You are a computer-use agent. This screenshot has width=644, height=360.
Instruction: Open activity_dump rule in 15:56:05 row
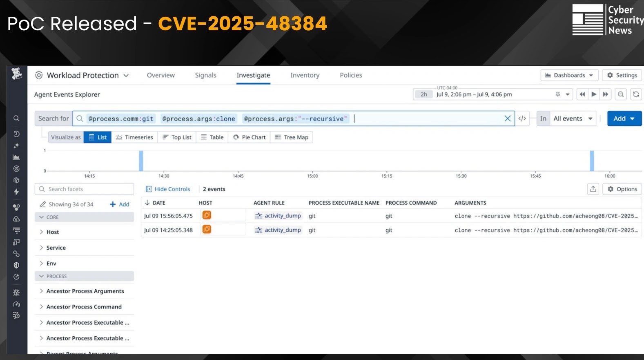[278, 216]
